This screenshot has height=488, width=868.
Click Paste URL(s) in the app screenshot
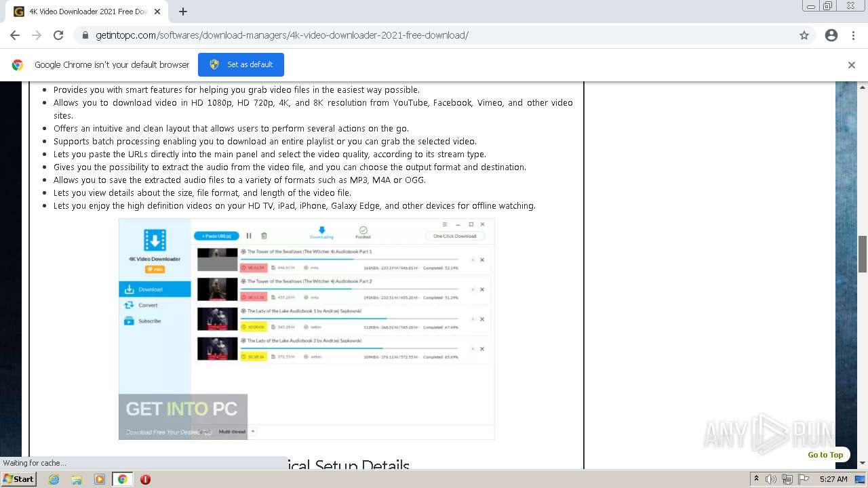pyautogui.click(x=216, y=236)
